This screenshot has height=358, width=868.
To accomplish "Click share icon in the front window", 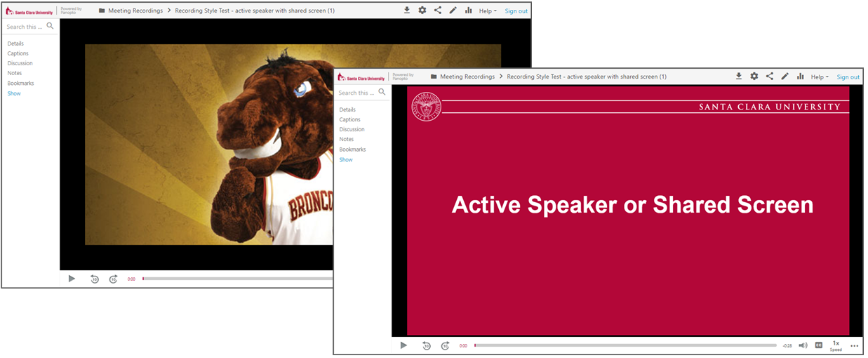I will (770, 77).
